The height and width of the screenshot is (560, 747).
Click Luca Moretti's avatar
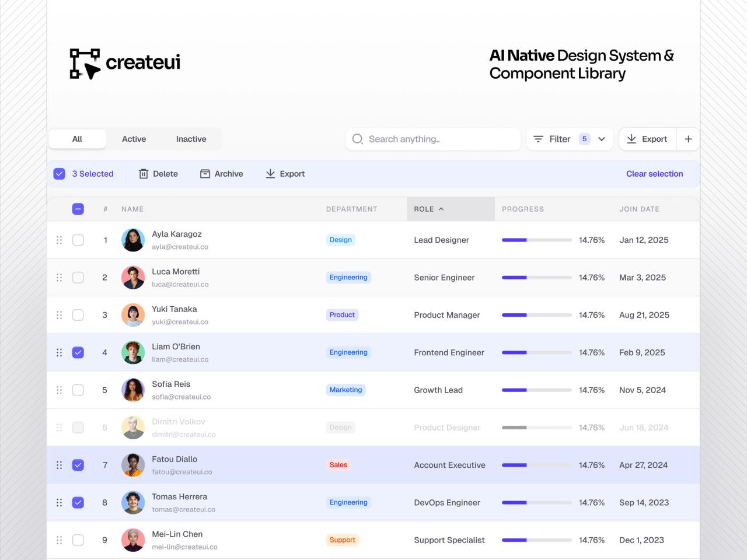coord(133,278)
